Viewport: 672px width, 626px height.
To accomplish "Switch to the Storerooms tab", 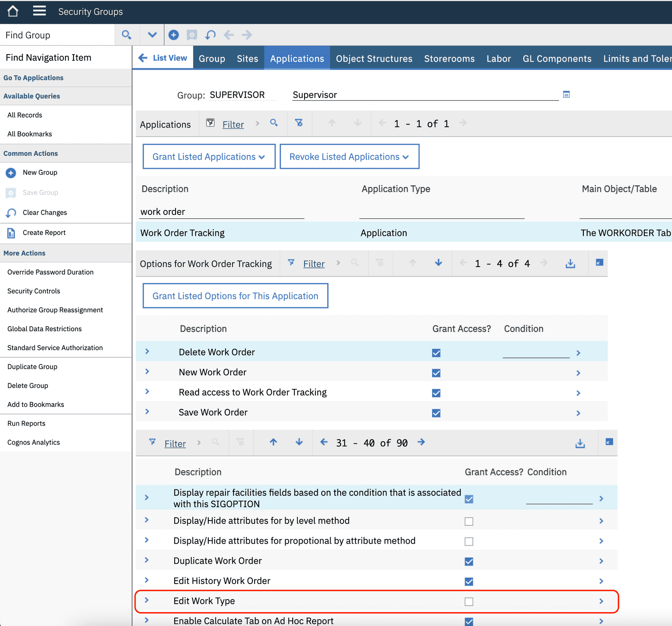I will click(449, 58).
